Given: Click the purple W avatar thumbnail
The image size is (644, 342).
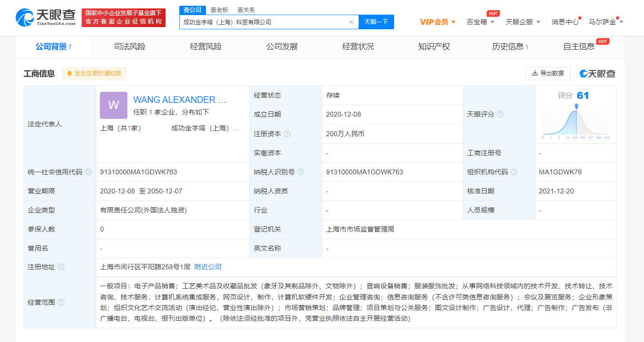Looking at the screenshot, I should (x=114, y=106).
